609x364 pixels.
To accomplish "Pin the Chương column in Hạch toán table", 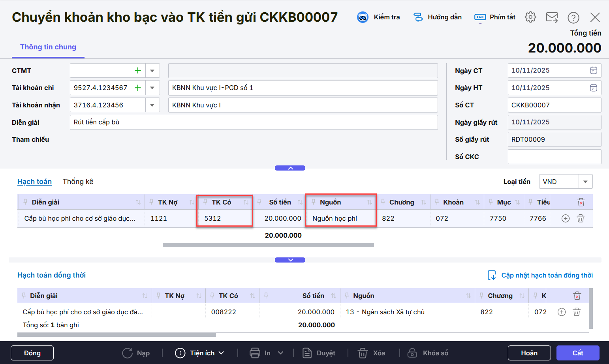I will (383, 202).
